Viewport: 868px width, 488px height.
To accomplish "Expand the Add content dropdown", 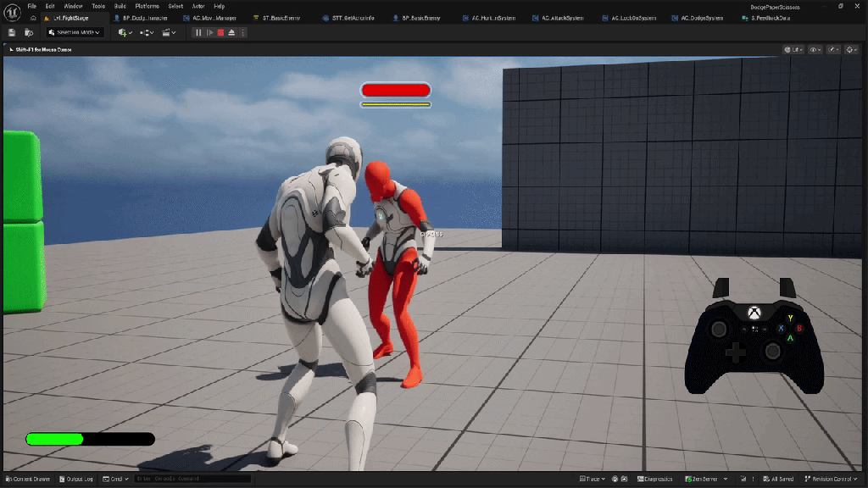I will (x=125, y=32).
